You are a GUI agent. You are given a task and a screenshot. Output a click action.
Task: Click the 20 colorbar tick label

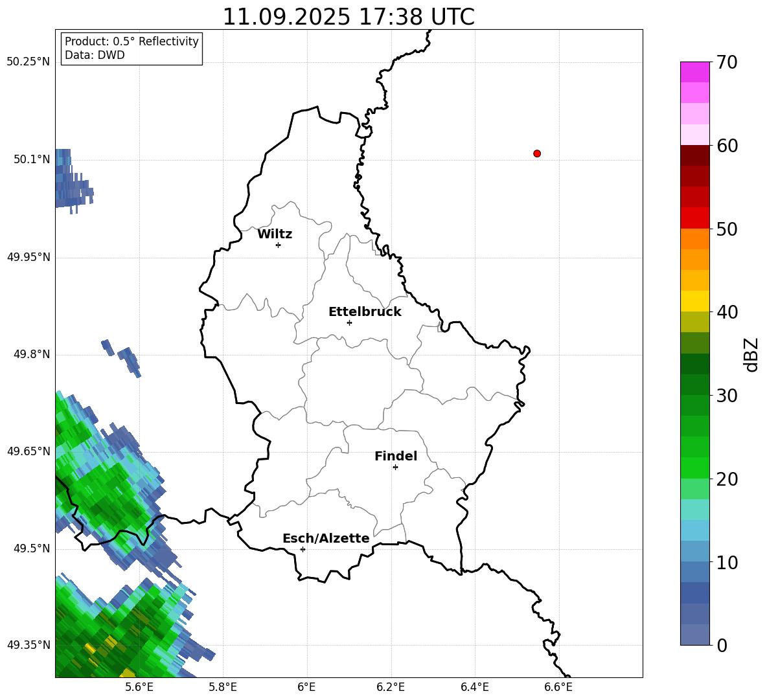[x=727, y=479]
